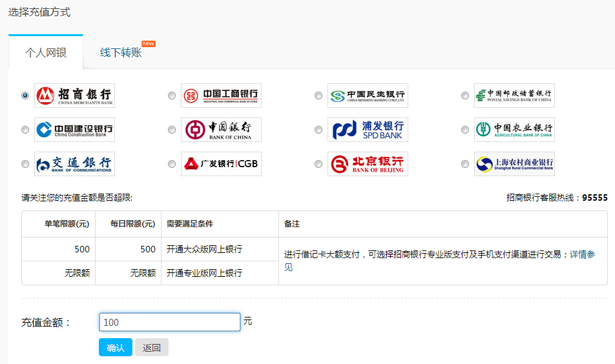615x364 pixels.
Task: Click the 请关注您的充值金额是否超限 text
Action: (77, 197)
